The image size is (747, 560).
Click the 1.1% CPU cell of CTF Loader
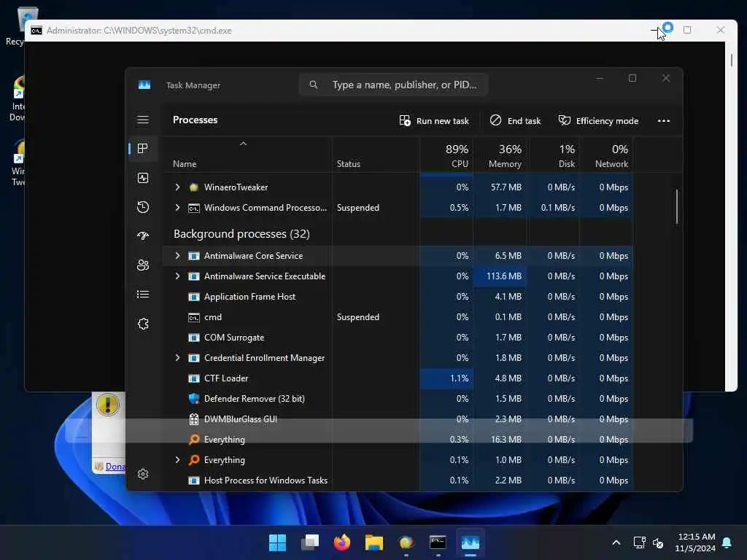(446, 378)
